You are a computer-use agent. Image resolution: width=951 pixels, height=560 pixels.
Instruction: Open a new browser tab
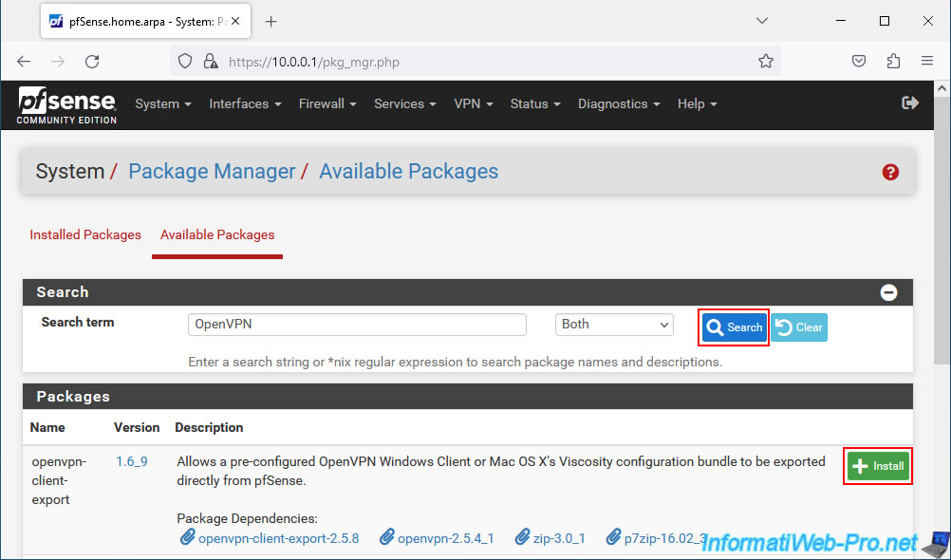[x=271, y=22]
